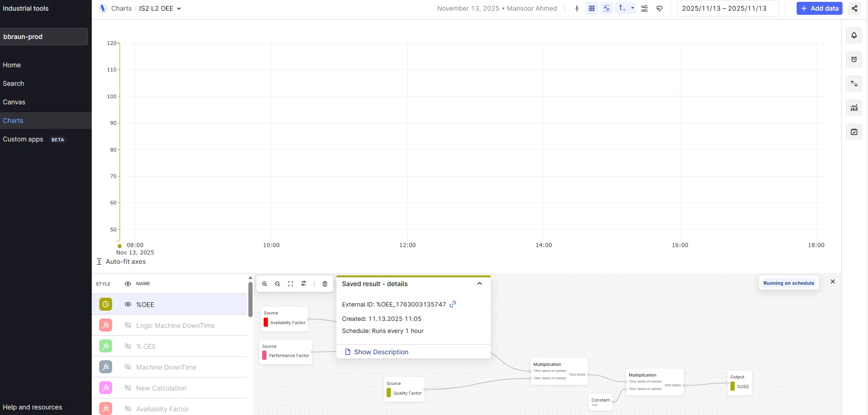This screenshot has width=868, height=415.
Task: Open the alerts bell icon in right sidebar
Action: pos(854,35)
